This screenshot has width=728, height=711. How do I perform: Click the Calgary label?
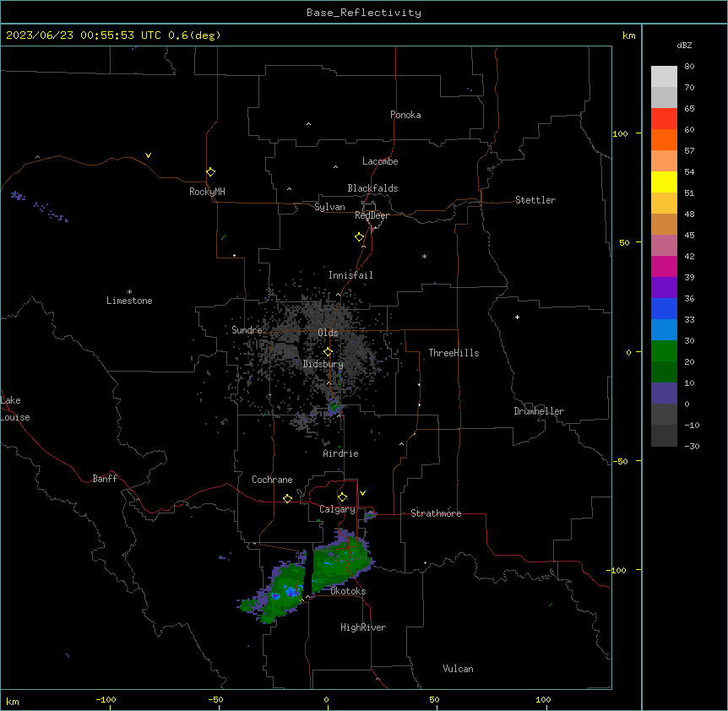point(338,509)
